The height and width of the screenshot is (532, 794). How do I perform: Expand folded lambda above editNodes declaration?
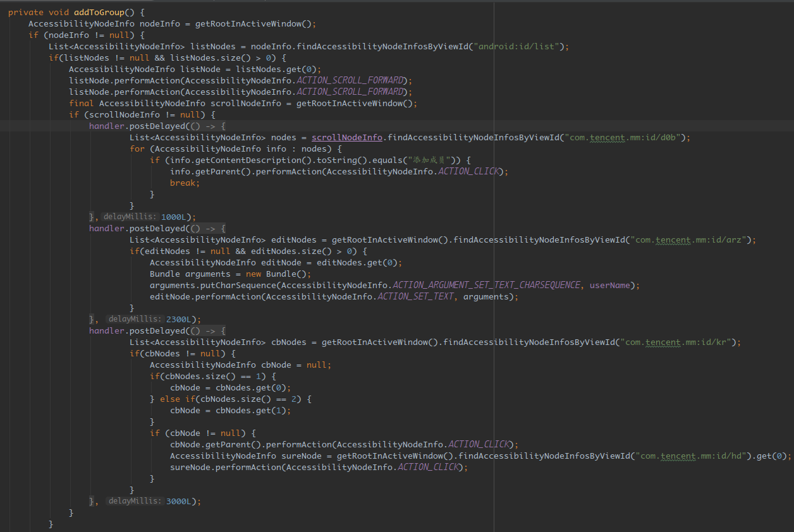[207, 228]
